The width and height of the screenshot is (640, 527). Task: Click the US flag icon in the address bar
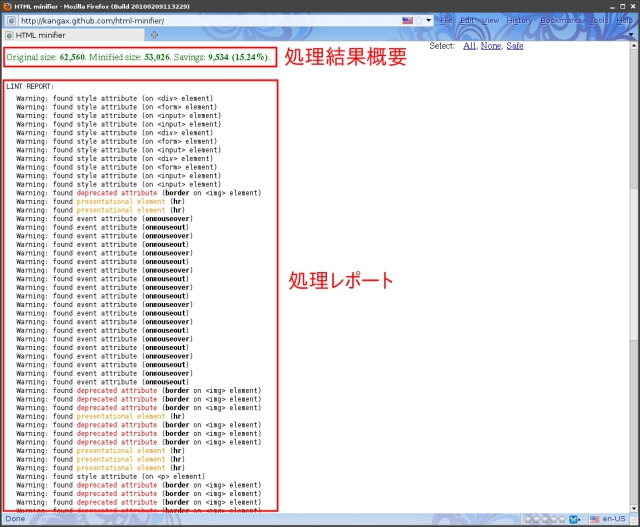coord(407,20)
